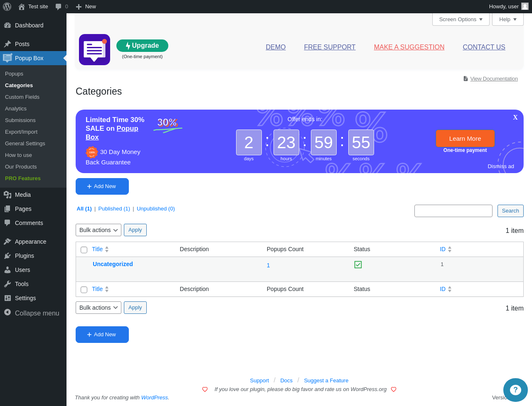Sort by ID arrows in table header
This screenshot has height=406, width=532.
[x=450, y=249]
